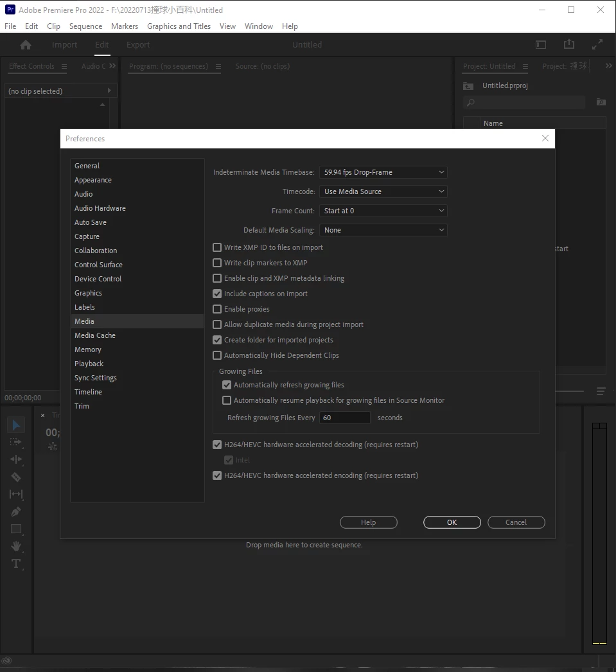This screenshot has height=672, width=616.
Task: Select Auto Save preferences category
Action: [x=137, y=222]
